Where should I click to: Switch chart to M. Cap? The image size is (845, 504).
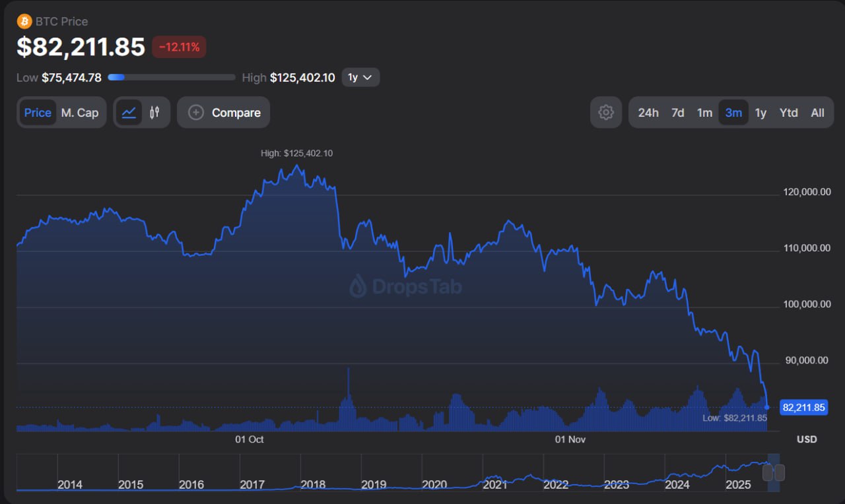click(x=80, y=113)
